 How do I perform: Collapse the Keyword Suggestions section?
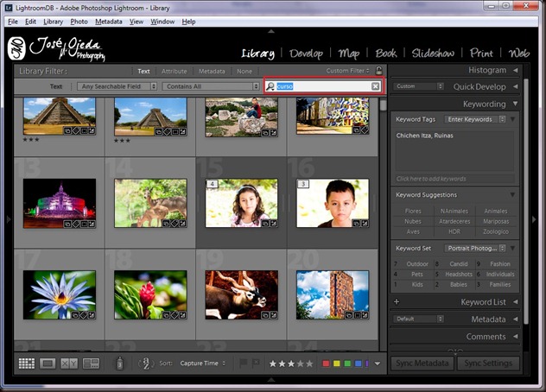click(x=512, y=194)
